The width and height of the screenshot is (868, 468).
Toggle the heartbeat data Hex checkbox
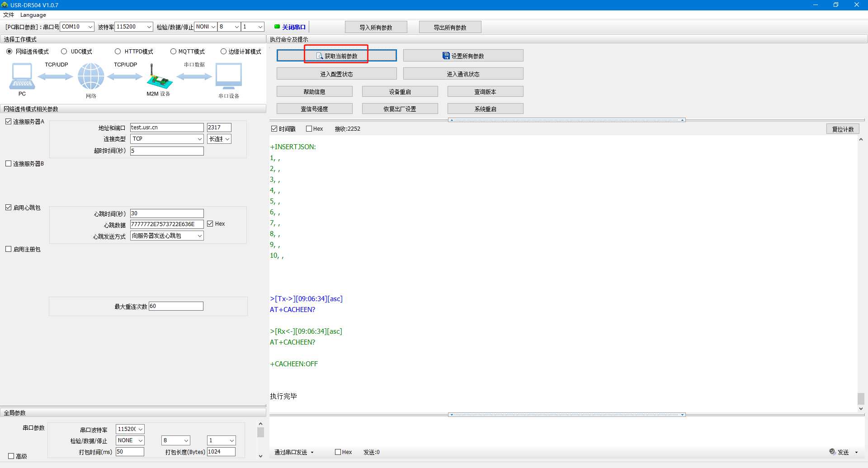pyautogui.click(x=210, y=224)
